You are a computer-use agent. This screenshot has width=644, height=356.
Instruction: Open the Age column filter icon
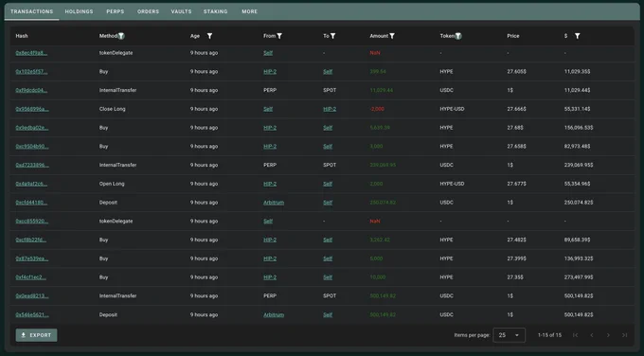209,36
